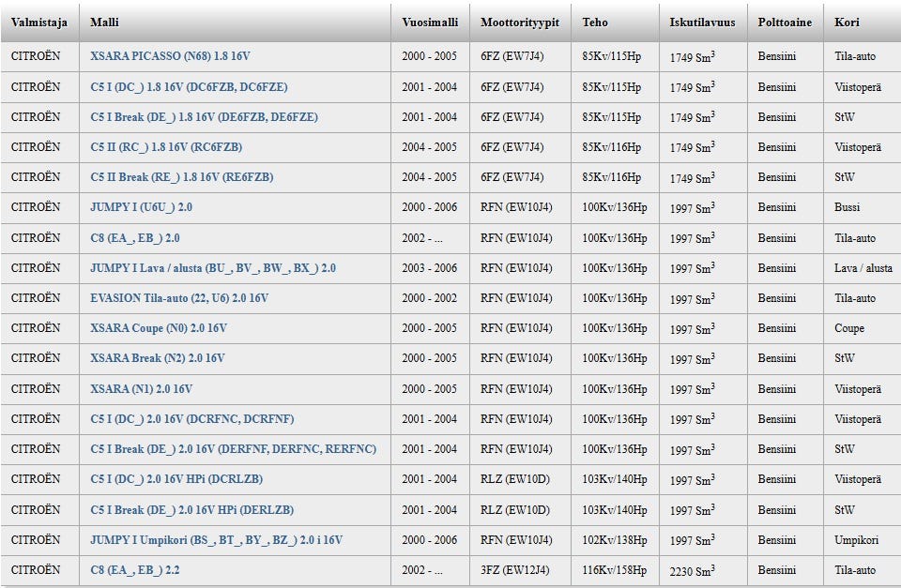Open C5 II Break (RE_) 1.8 16V link

[x=181, y=177]
